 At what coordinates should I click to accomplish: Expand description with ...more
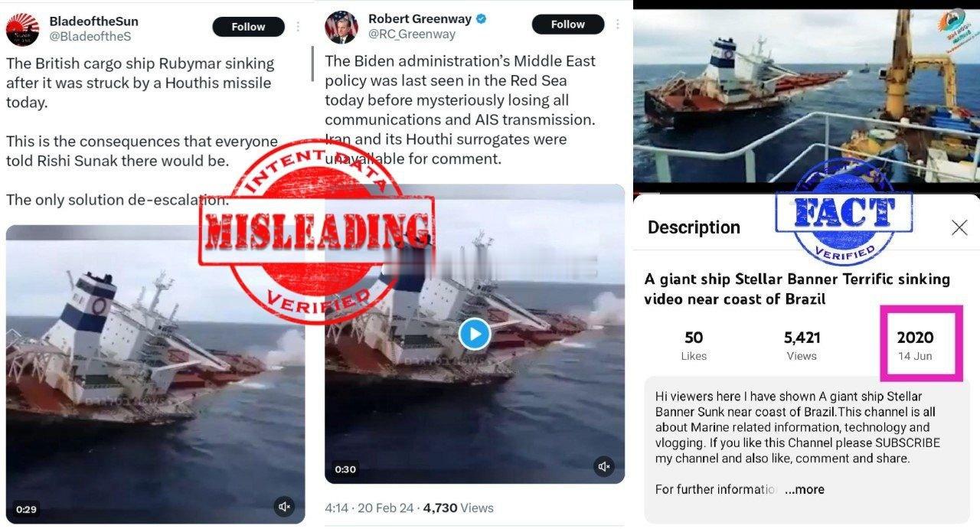pyautogui.click(x=805, y=489)
